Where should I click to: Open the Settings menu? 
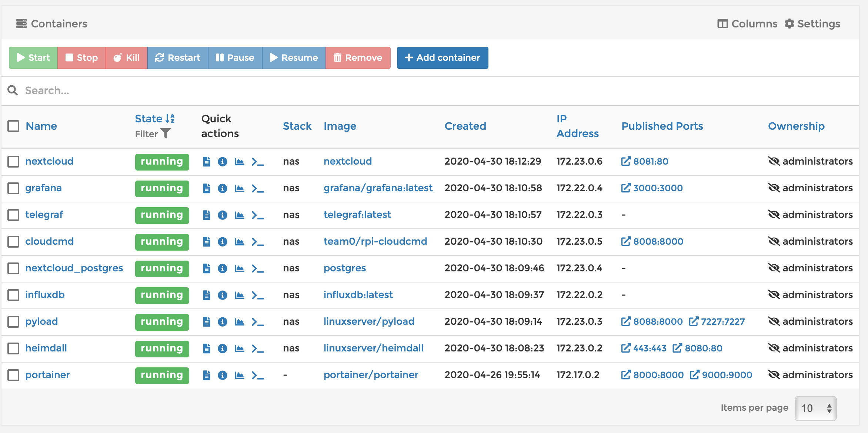pos(812,23)
